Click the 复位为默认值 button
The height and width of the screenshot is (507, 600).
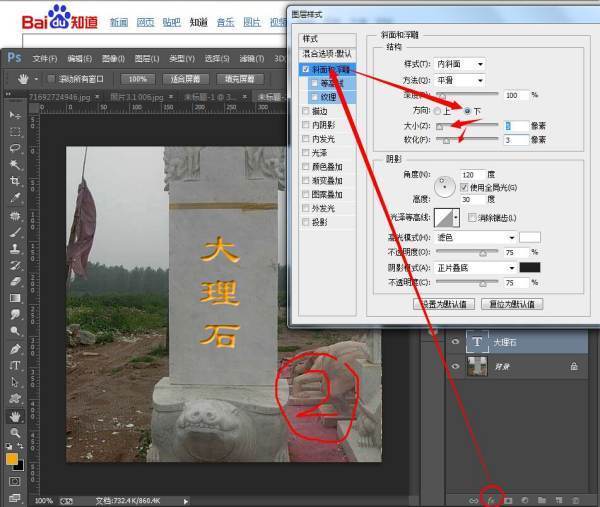pos(513,304)
